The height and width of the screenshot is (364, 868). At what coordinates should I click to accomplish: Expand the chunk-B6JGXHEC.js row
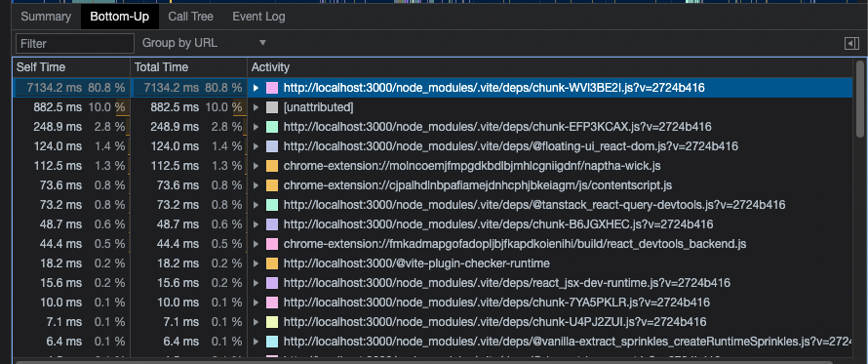tap(256, 224)
